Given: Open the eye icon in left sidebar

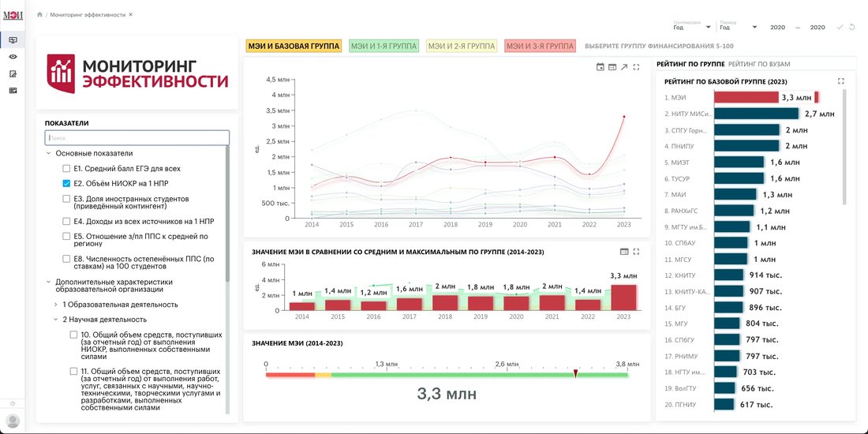Looking at the screenshot, I should [x=13, y=57].
